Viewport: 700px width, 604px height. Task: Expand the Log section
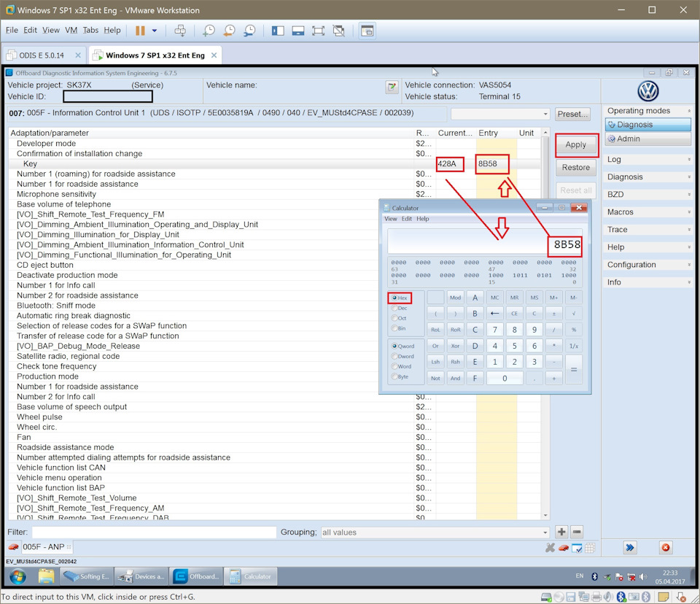click(689, 160)
